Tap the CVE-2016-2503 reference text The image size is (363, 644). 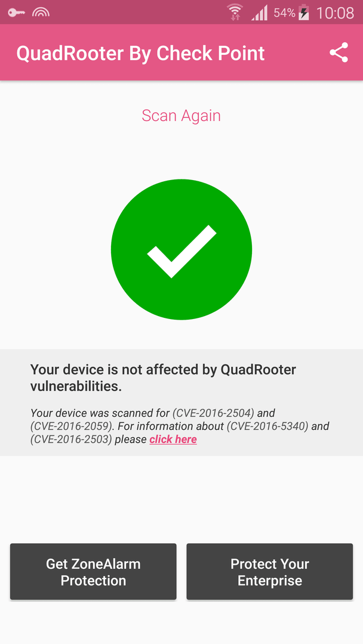pos(71,439)
